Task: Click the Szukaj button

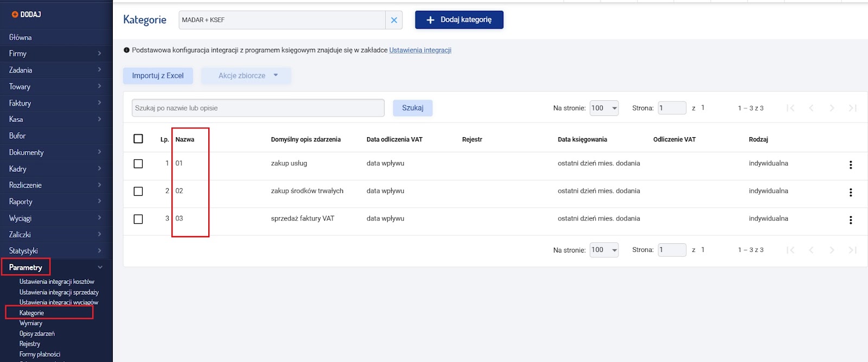Action: click(412, 108)
